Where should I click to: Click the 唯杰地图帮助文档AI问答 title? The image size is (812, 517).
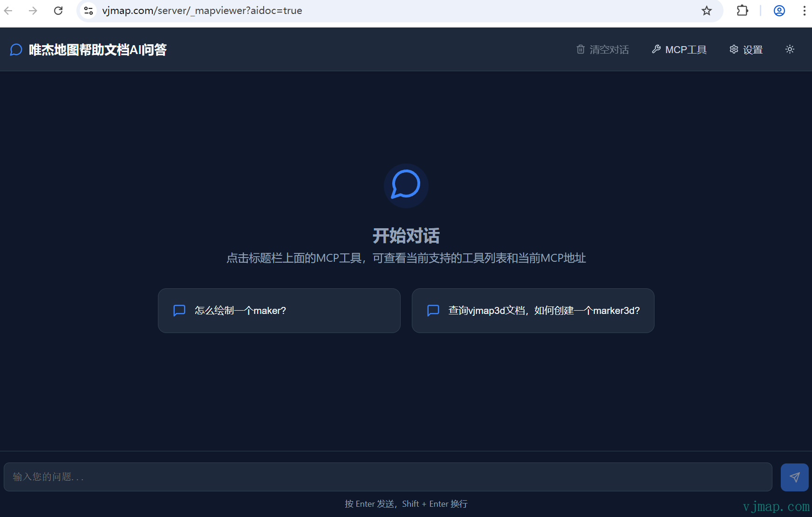click(x=98, y=49)
